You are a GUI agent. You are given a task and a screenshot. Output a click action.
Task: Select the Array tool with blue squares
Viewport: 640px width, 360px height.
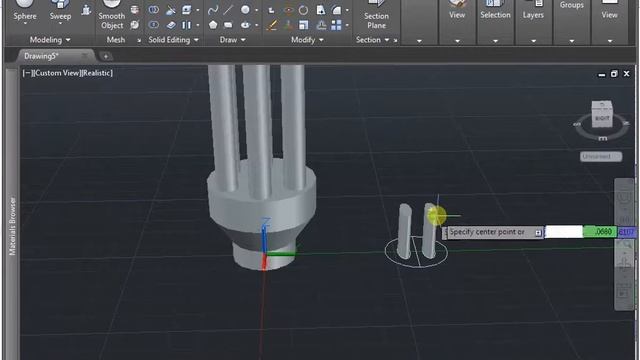click(336, 25)
